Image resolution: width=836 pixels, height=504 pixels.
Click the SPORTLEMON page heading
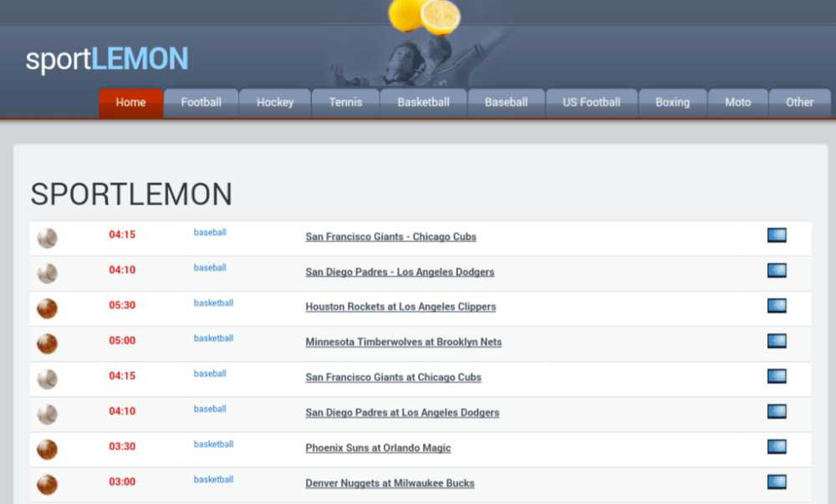131,194
